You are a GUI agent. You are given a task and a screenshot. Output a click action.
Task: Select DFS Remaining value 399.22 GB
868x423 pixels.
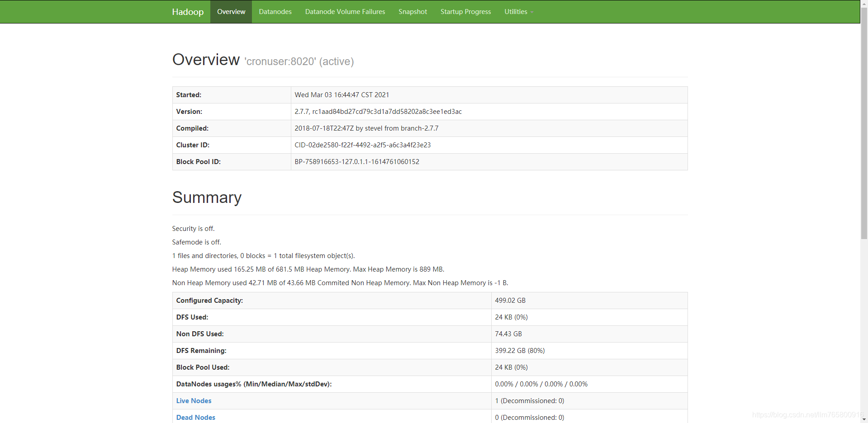point(520,351)
